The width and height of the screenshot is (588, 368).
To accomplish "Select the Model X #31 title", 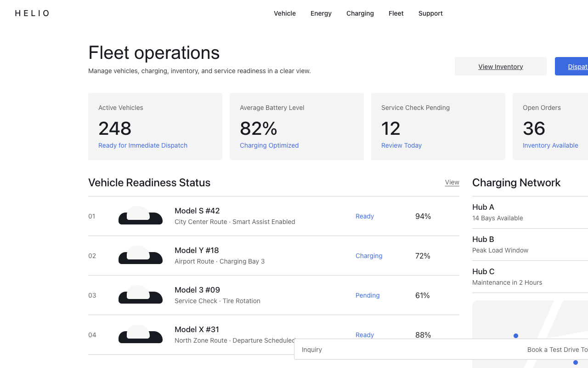I will point(197,329).
